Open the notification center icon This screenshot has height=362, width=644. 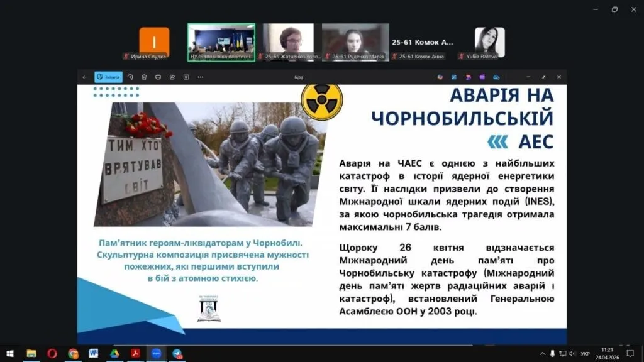pos(630,354)
